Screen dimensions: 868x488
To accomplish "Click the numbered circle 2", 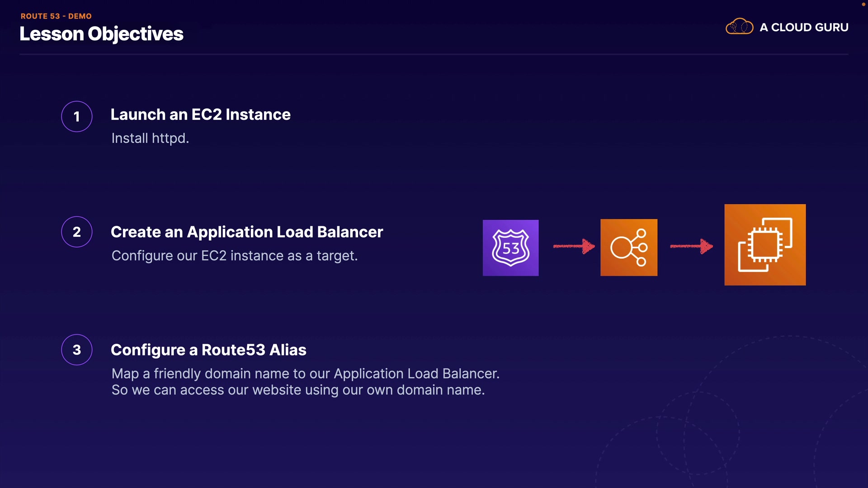I will pos(77,232).
